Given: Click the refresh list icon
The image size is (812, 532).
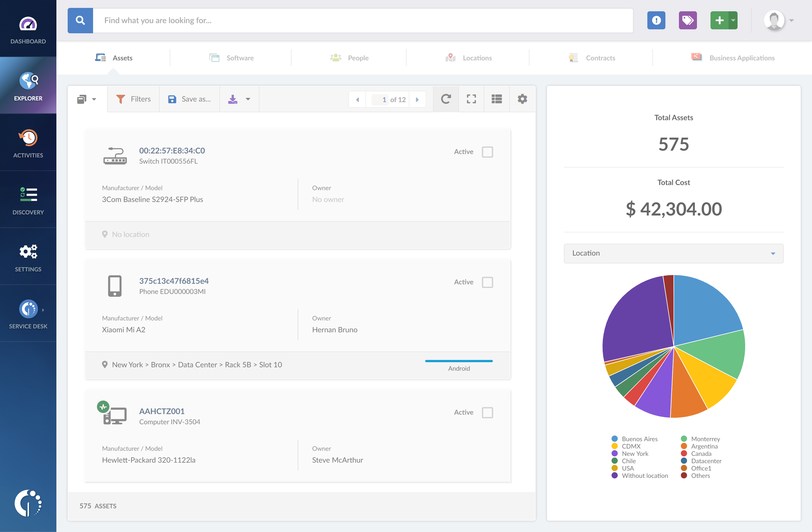Looking at the screenshot, I should click(x=445, y=99).
